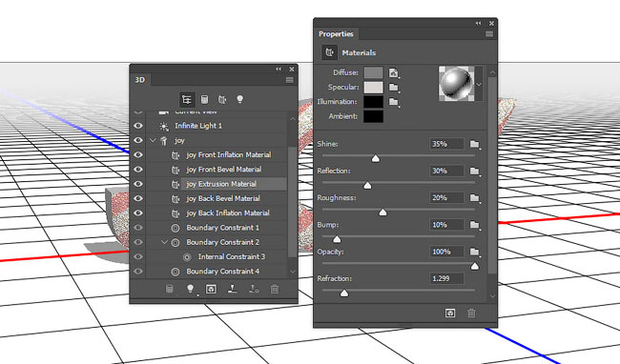Select joy Back Bevel Material
Image resolution: width=620 pixels, height=364 pixels.
point(217,198)
